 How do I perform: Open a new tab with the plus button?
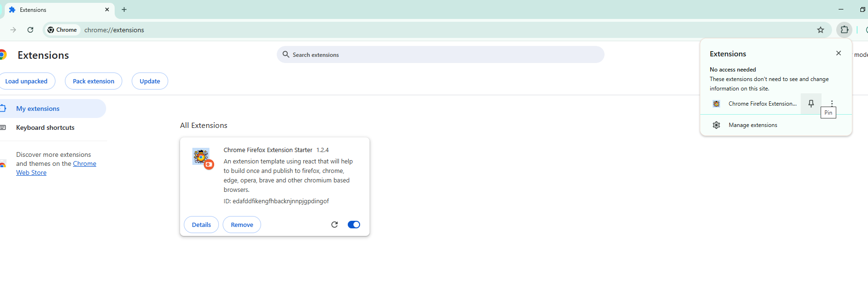(124, 9)
